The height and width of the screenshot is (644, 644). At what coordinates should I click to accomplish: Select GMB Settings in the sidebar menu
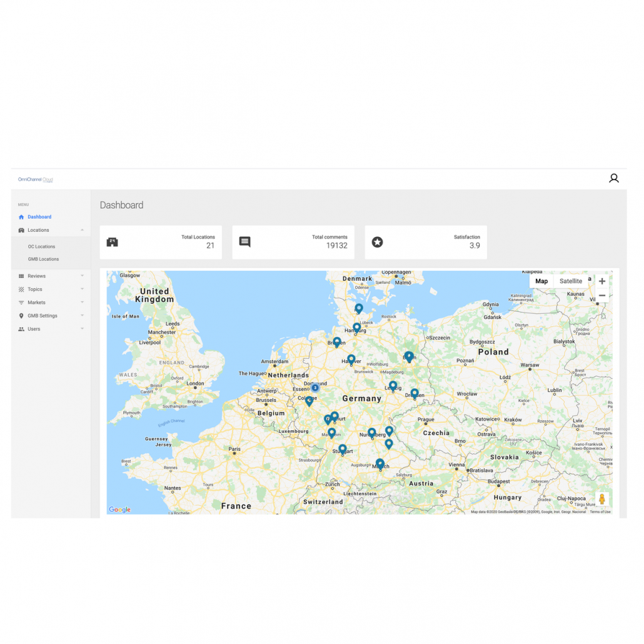43,316
